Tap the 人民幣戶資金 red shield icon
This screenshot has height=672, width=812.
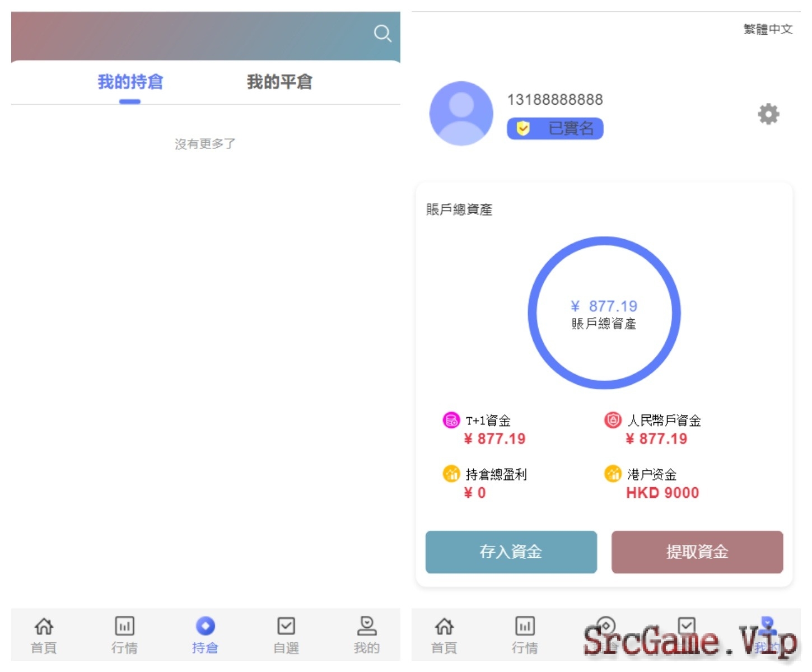click(x=613, y=420)
